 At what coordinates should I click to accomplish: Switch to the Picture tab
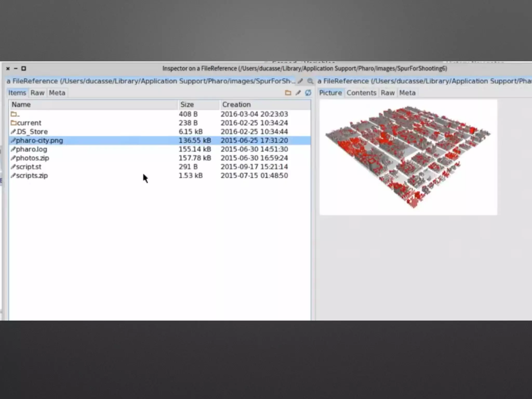click(x=330, y=93)
